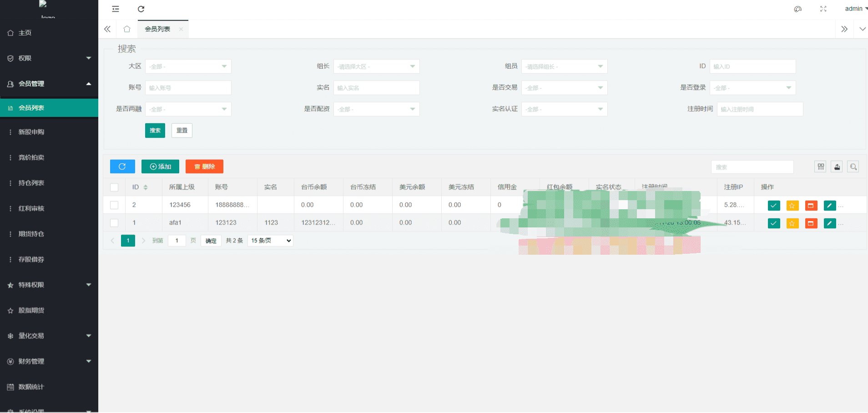Open the 组员 dropdown
Screen dimensions: 868x413
[565, 66]
